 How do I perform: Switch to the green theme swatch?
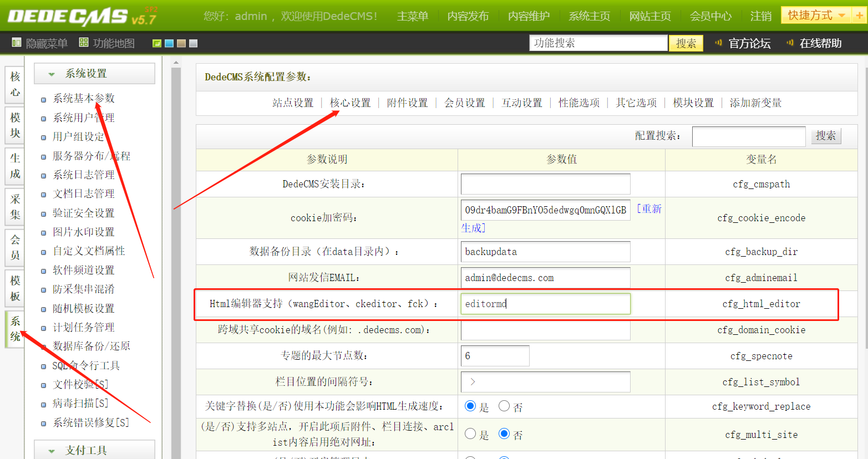[x=157, y=43]
